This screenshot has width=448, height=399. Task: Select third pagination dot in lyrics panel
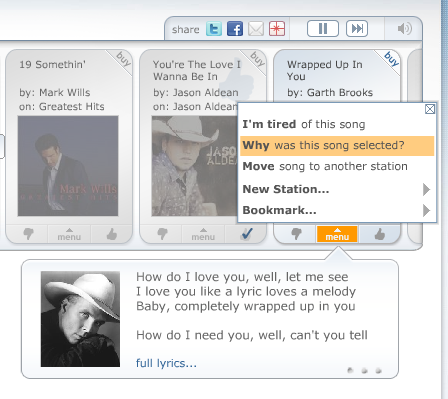pyautogui.click(x=378, y=370)
